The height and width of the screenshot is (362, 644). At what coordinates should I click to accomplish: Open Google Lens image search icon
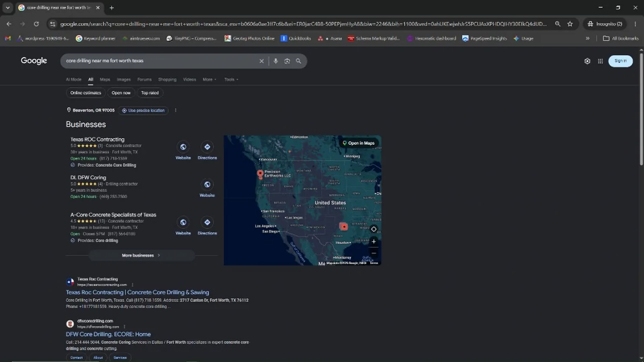coord(287,61)
